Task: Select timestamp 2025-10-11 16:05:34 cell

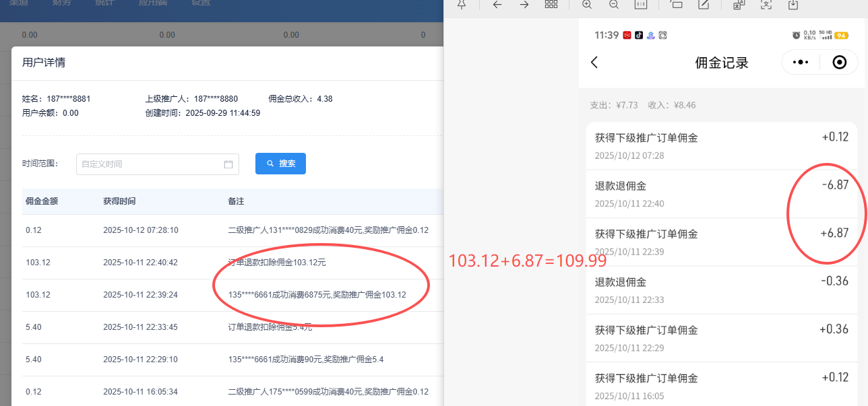Action: (x=140, y=392)
